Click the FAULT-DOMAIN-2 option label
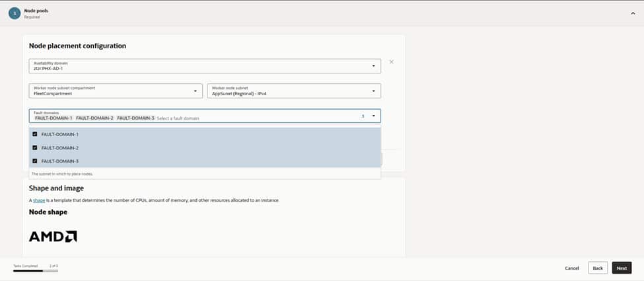Screen dimensions: 644x281 pyautogui.click(x=60, y=147)
